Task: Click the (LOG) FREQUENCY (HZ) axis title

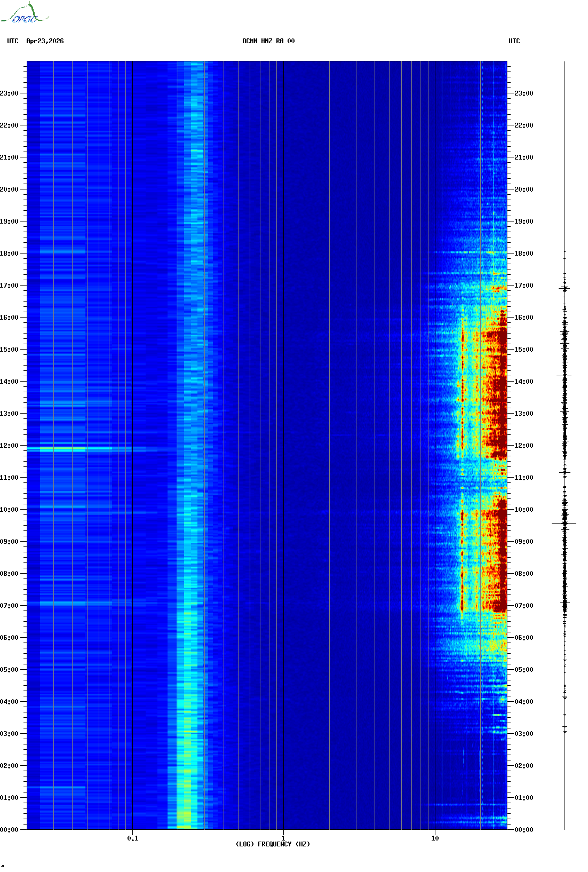Action: tap(273, 844)
